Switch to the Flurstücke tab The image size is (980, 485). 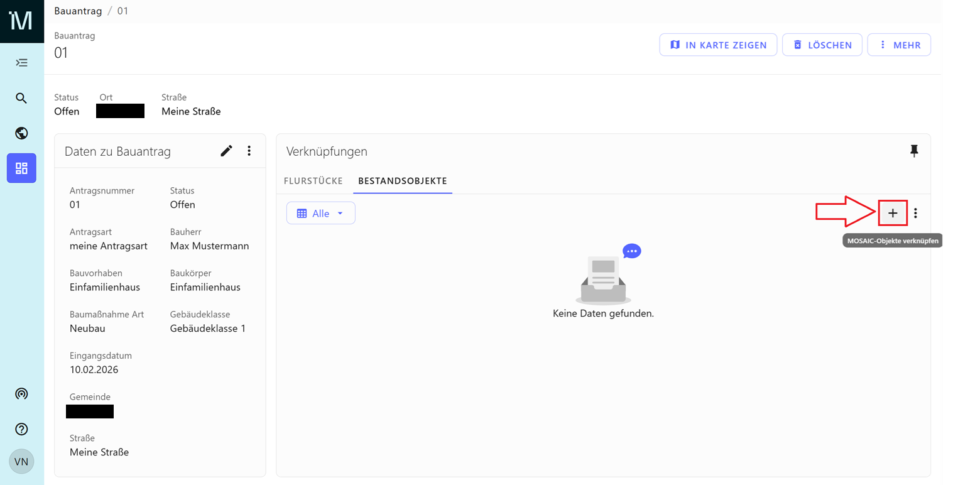click(313, 180)
